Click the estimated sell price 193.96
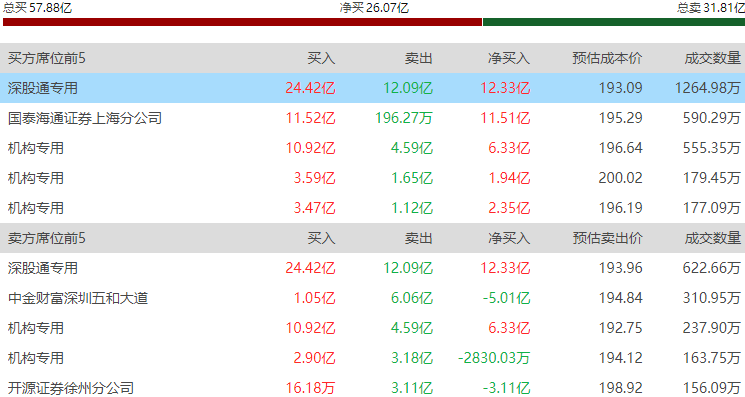745x397 pixels. pos(621,268)
